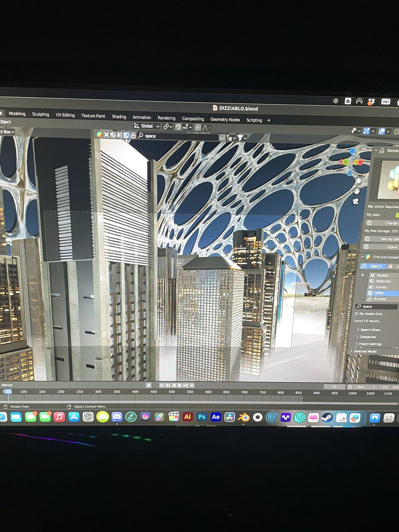Open Steam from the dock
This screenshot has width=399, height=532.
coord(327,417)
